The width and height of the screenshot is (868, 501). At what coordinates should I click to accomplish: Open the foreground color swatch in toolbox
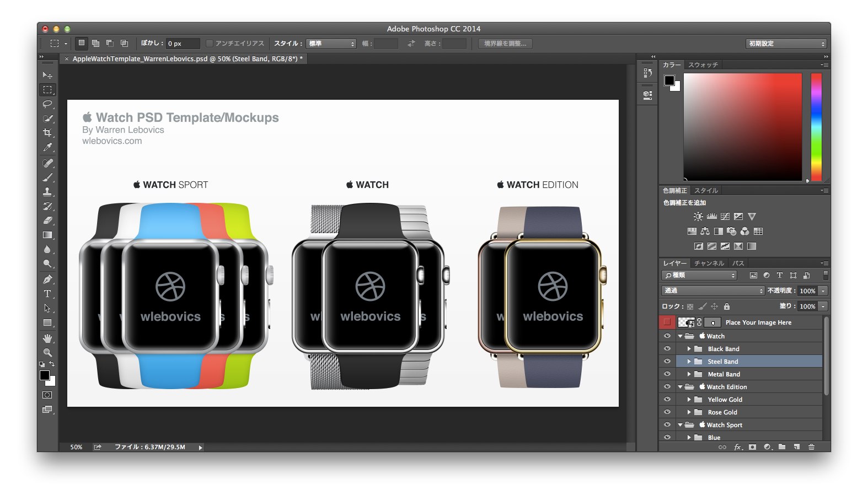(x=45, y=375)
